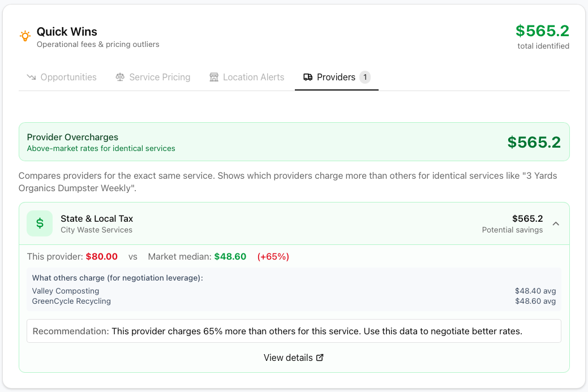Image resolution: width=588 pixels, height=392 pixels.
Task: Click GreenCycle Recycling in the comparison list
Action: pos(71,301)
